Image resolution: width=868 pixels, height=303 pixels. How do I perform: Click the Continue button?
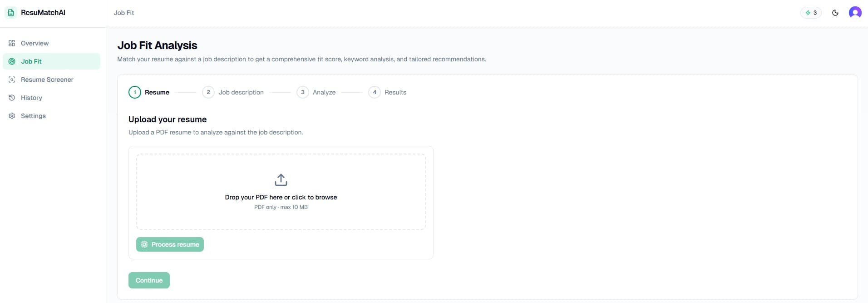[x=149, y=280]
